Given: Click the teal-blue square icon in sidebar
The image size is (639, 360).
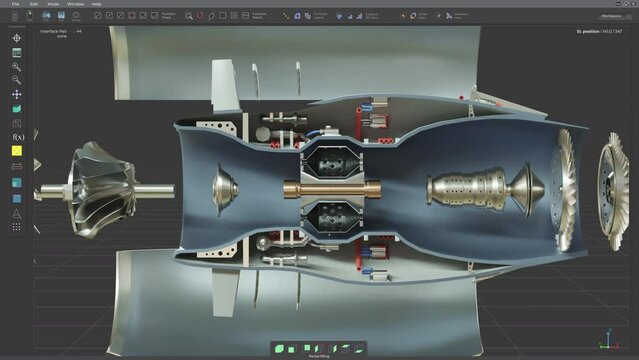Looking at the screenshot, I should click(x=17, y=182).
